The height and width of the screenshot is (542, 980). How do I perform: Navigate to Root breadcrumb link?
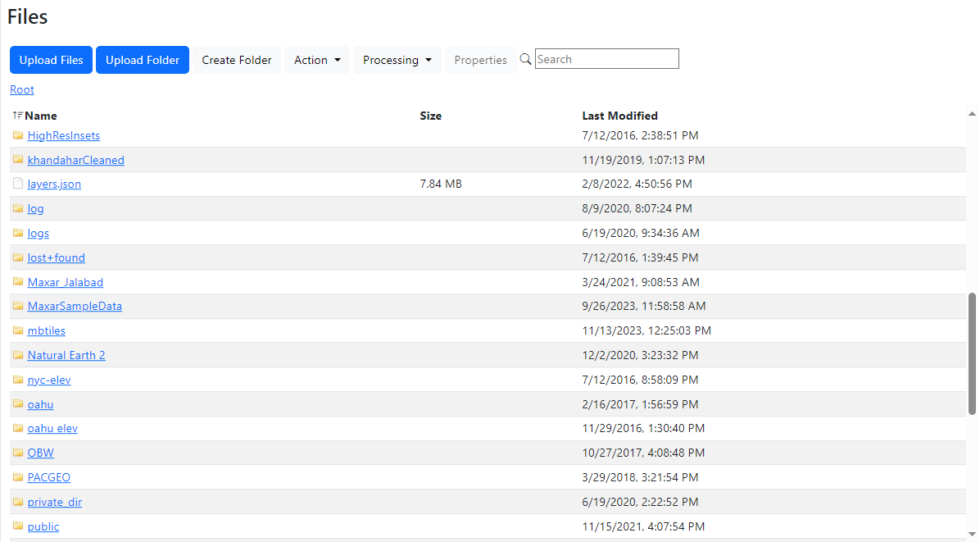(22, 89)
